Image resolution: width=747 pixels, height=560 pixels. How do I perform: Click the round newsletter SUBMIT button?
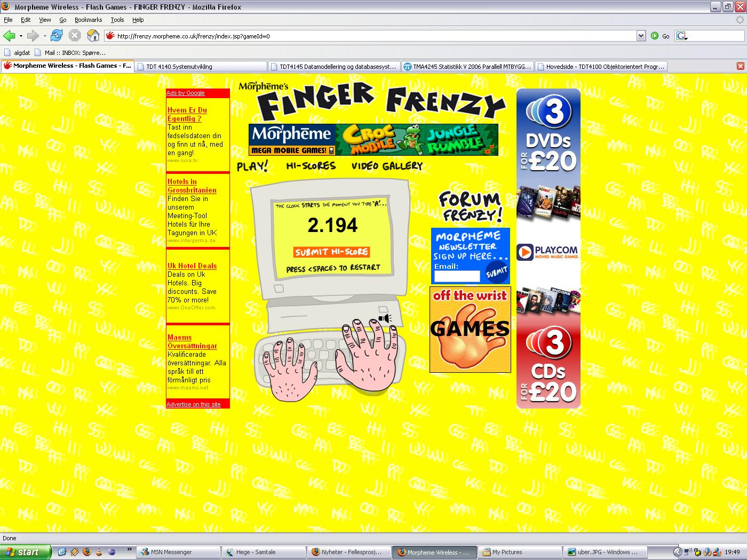point(497,273)
